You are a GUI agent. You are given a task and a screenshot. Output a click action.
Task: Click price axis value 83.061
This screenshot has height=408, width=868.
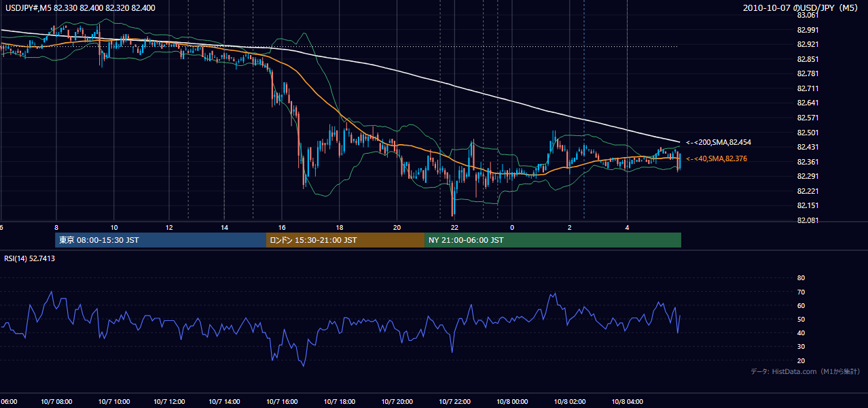808,15
